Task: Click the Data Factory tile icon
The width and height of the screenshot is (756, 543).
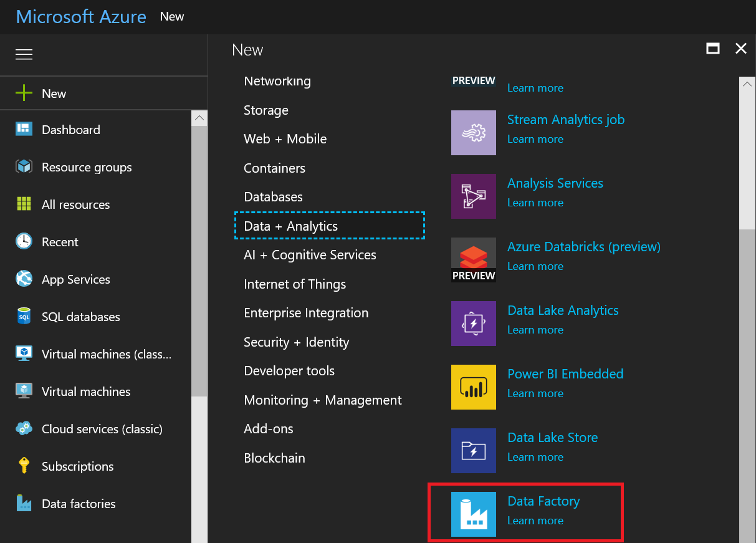Action: 474,514
